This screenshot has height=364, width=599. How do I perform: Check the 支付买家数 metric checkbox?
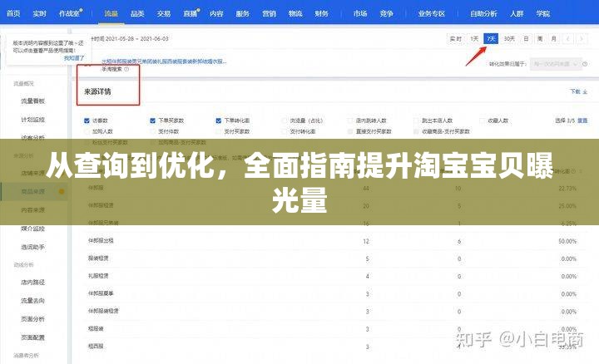point(219,131)
